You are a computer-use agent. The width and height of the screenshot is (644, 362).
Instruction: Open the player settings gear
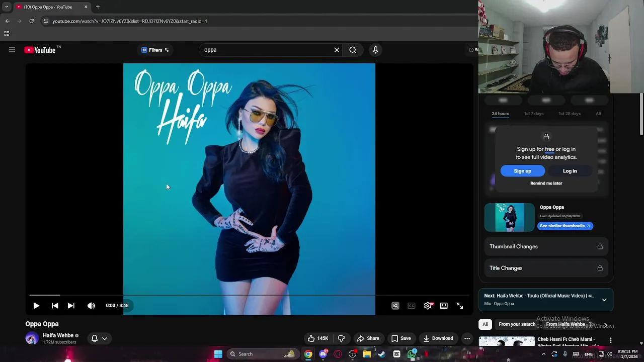(x=428, y=306)
